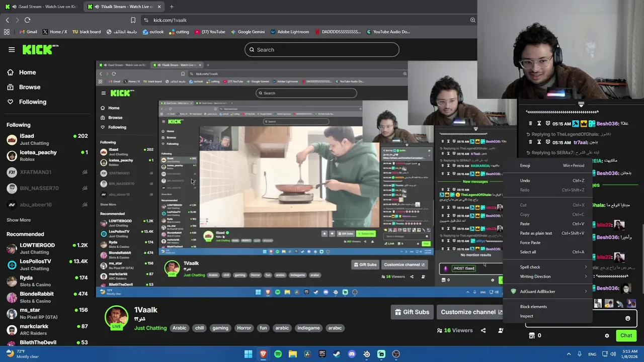644x362 pixels.
Task: Open the moderator user icon beside share
Action: pos(501,330)
